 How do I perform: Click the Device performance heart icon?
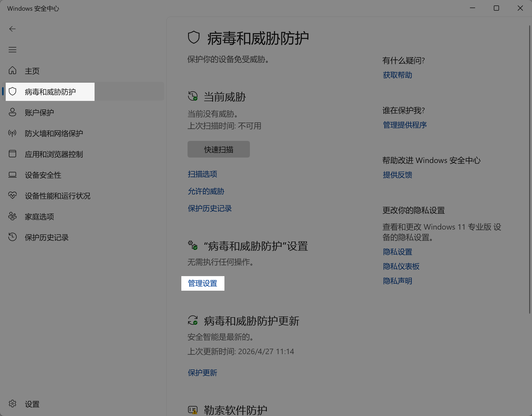[12, 195]
